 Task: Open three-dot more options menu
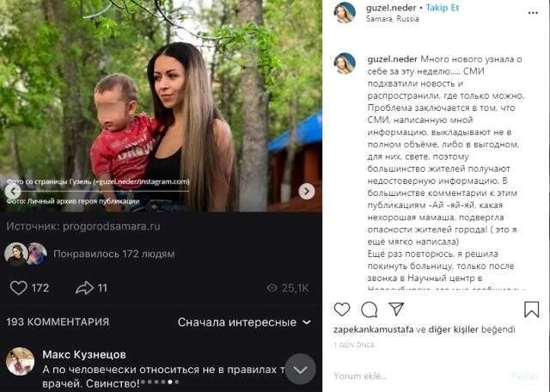pos(533,13)
